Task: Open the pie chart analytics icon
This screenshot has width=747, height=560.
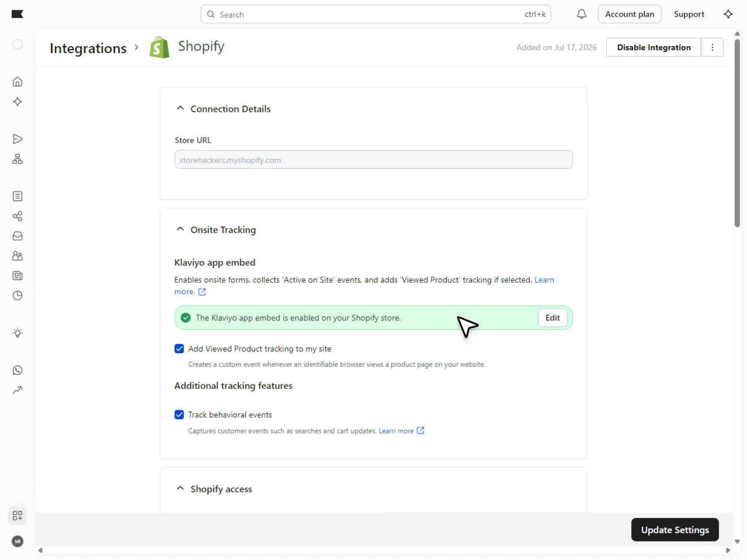Action: click(x=17, y=295)
